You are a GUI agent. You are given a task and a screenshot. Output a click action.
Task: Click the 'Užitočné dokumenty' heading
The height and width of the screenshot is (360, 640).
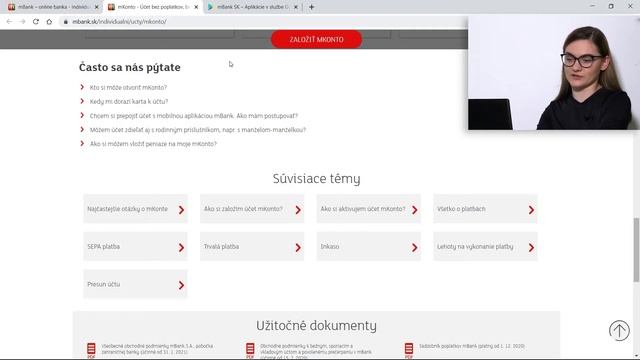(x=316, y=326)
